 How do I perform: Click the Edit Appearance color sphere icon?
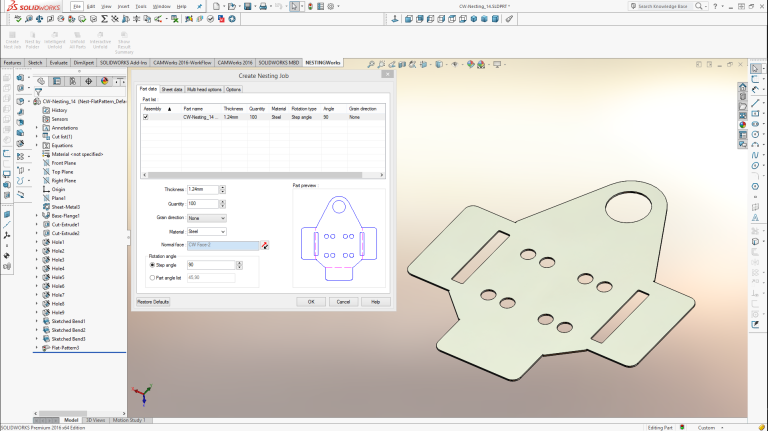(x=471, y=64)
